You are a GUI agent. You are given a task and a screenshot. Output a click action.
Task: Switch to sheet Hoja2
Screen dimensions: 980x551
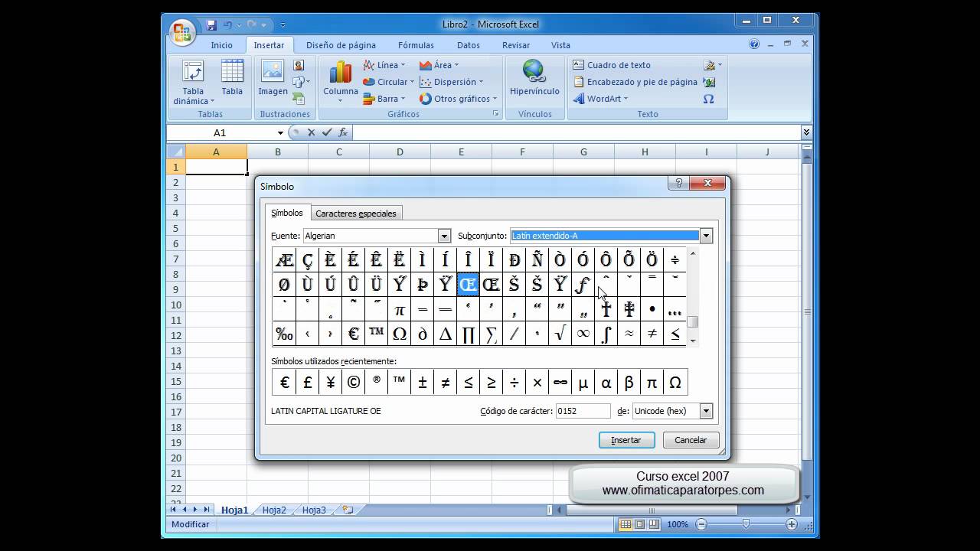point(274,510)
